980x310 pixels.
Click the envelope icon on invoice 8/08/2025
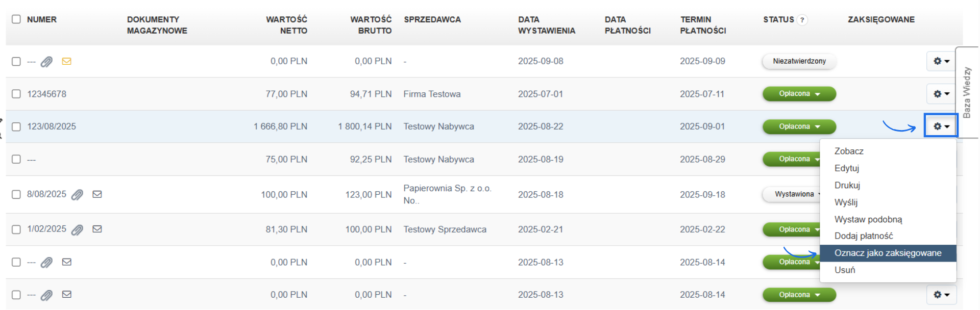97,194
